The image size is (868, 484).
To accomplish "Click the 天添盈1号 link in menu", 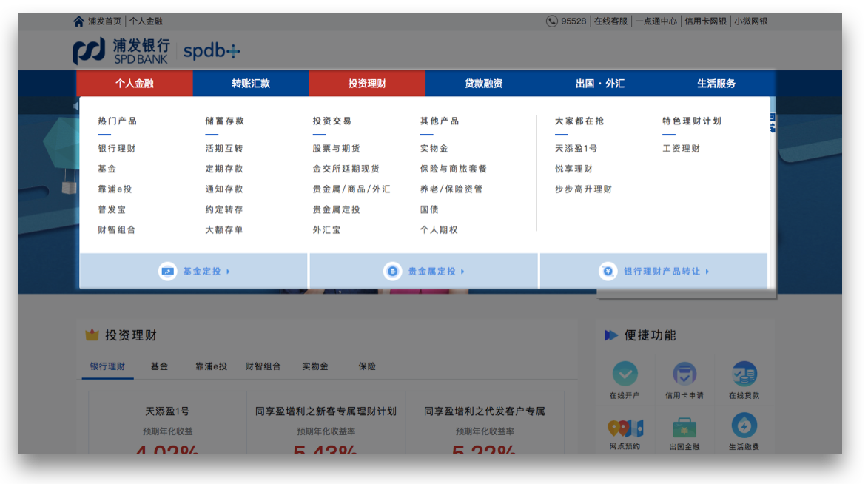I will point(576,149).
